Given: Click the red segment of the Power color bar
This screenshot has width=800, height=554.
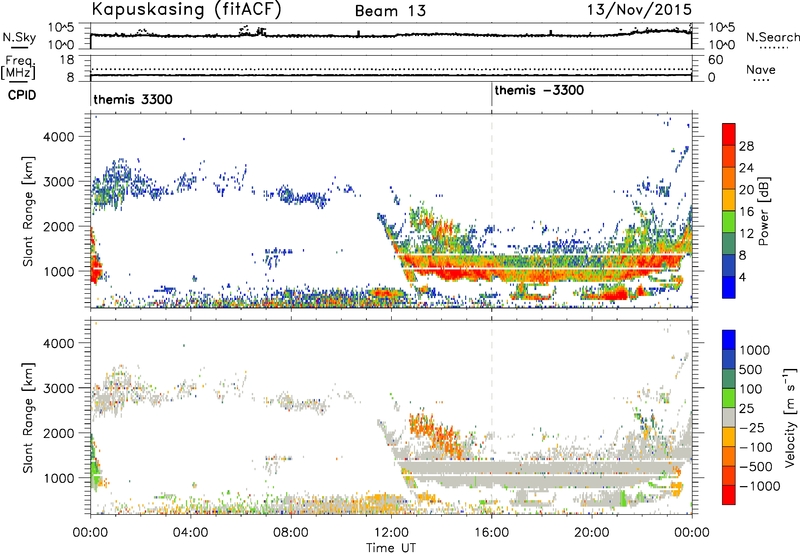Looking at the screenshot, I should [729, 134].
